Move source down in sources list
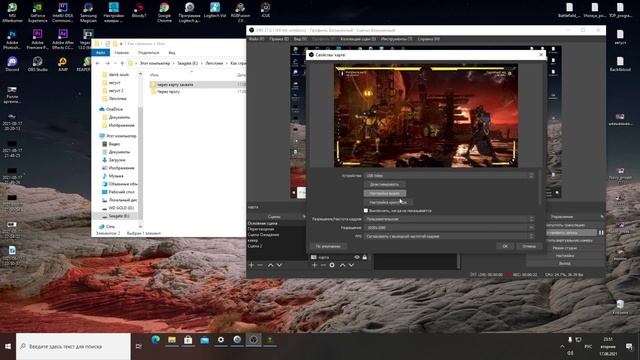 pos(351,265)
